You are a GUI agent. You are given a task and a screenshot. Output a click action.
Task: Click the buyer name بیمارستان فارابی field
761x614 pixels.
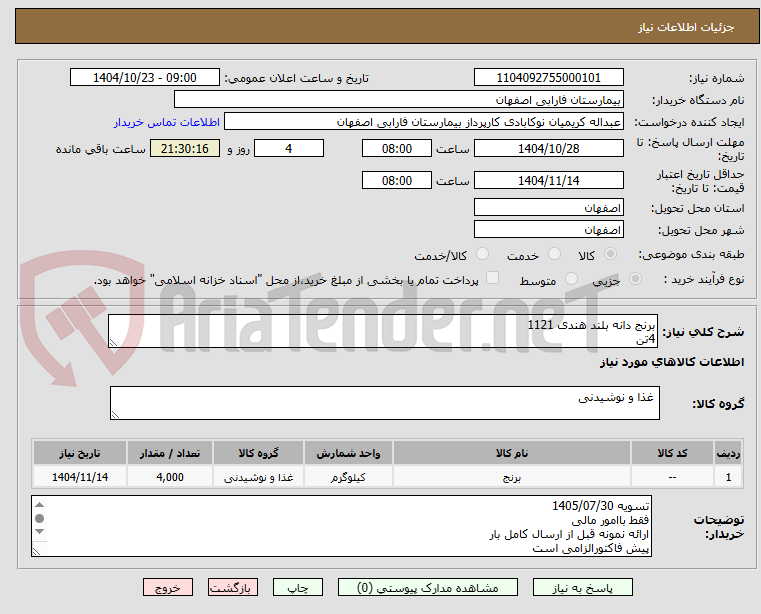[x=398, y=100]
